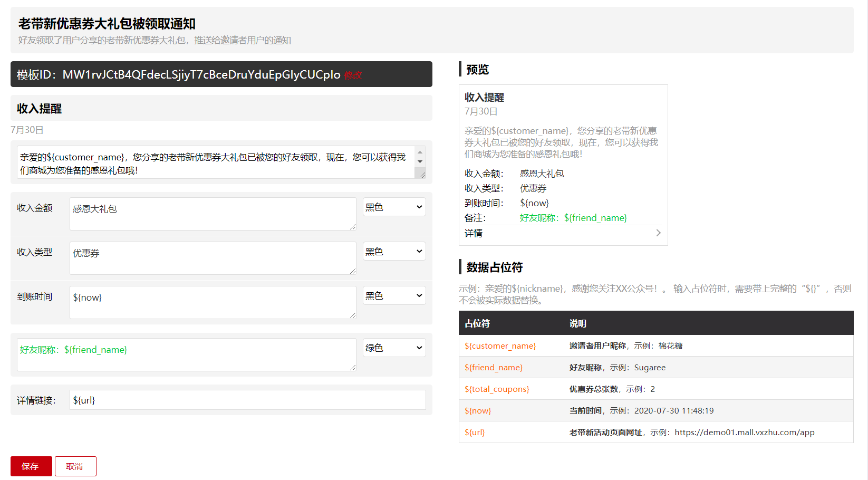Click the ${url} placeholder in table
The image size is (868, 480).
click(x=475, y=433)
